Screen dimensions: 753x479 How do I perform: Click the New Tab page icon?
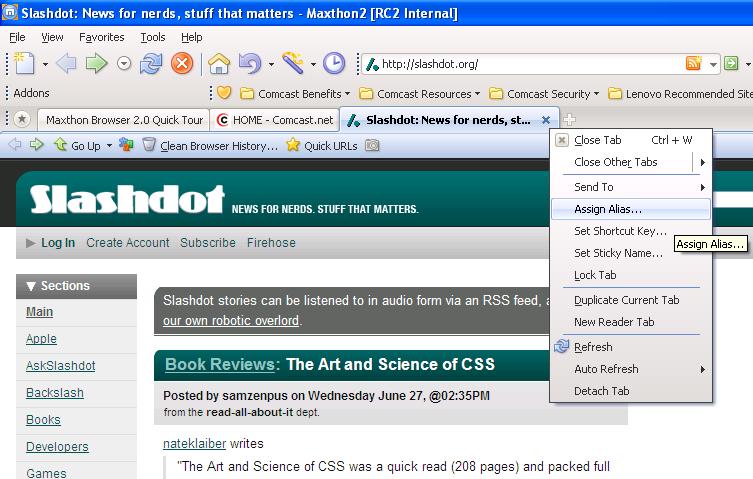24,63
